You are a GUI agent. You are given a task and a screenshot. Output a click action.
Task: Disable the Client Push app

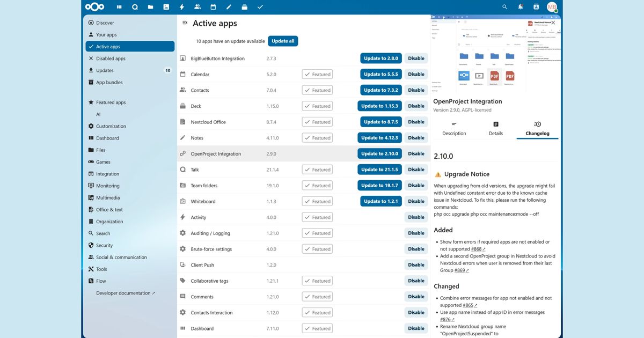416,264
